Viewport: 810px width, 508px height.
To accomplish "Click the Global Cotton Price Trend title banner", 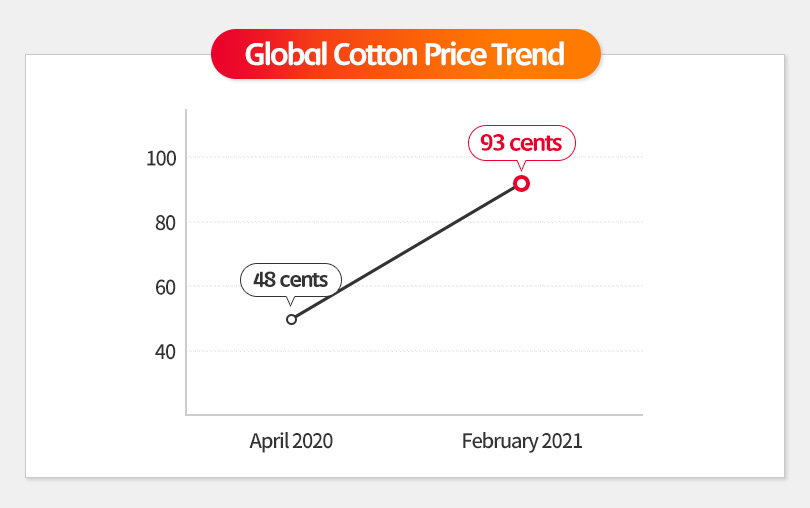I will [405, 54].
